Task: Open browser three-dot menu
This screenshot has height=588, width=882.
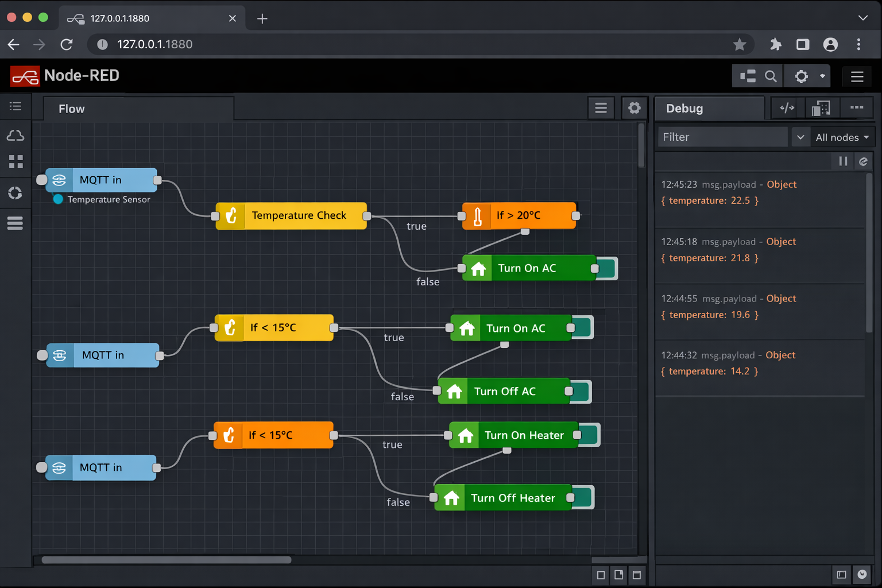Action: tap(858, 44)
